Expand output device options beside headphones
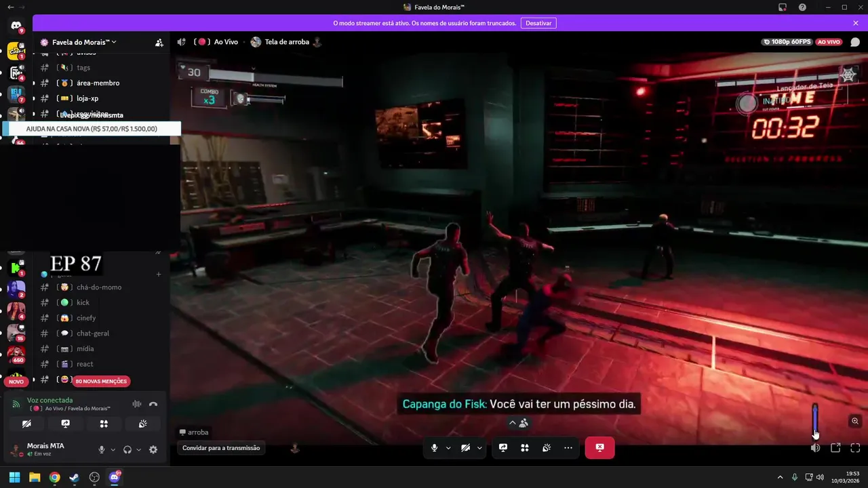 point(138,449)
